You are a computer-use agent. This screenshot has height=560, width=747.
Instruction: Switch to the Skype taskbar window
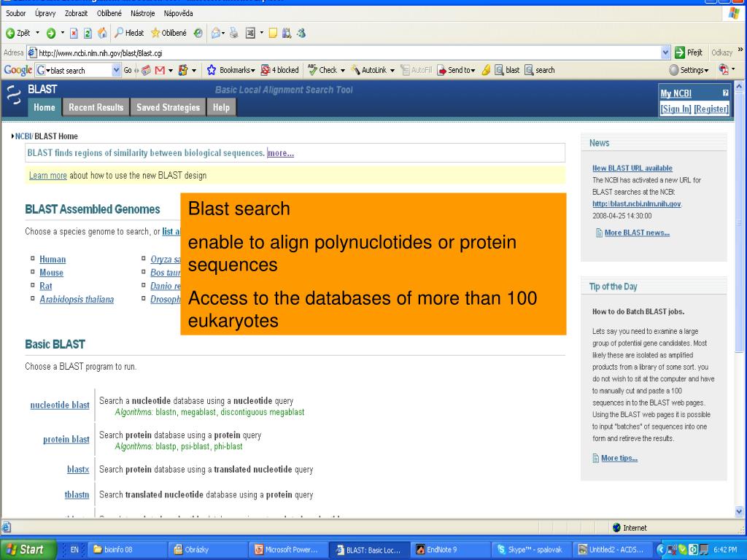coord(531,550)
